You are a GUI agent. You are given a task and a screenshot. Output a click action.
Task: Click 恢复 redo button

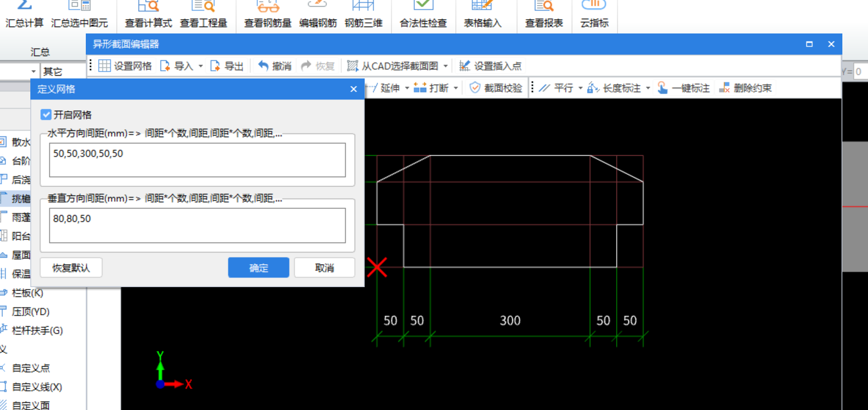318,66
